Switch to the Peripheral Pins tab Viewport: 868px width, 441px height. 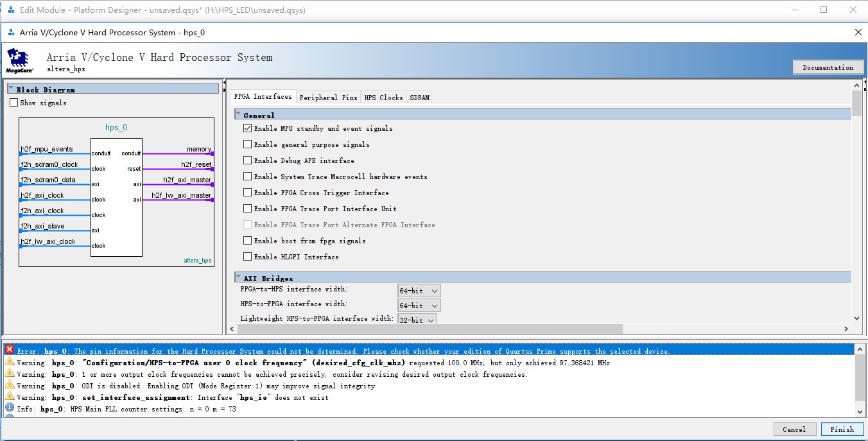(x=328, y=98)
